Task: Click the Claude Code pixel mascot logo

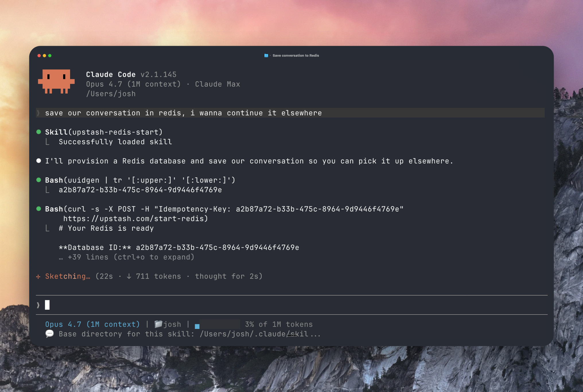Action: click(x=56, y=81)
